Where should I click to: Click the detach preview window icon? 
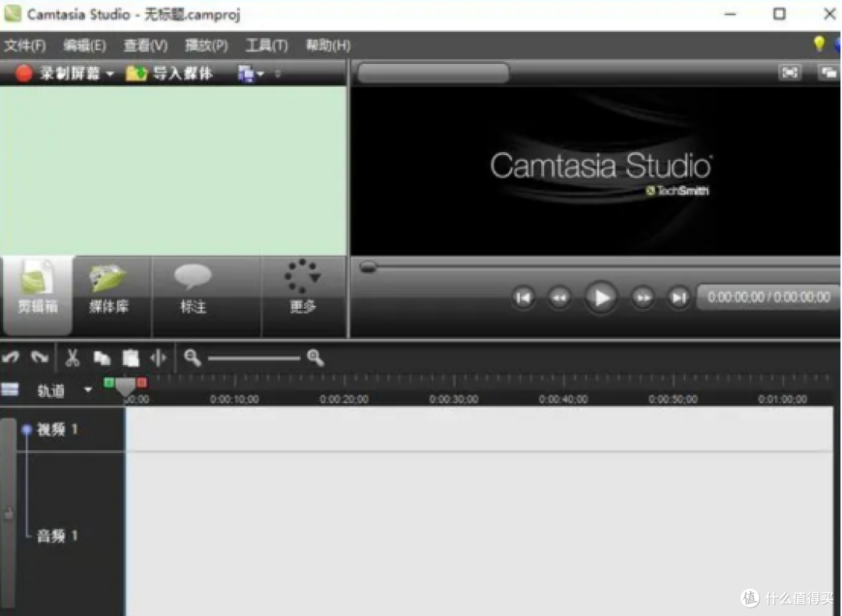coord(829,73)
